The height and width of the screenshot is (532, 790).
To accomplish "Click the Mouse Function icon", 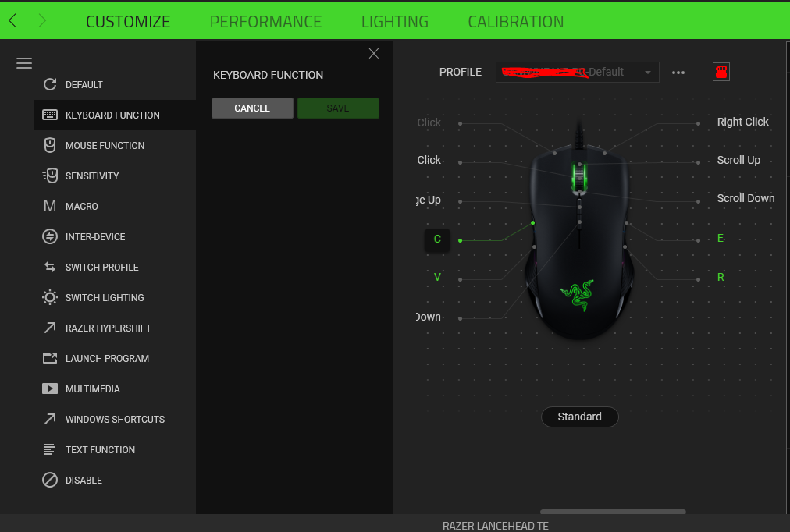I will pos(50,145).
